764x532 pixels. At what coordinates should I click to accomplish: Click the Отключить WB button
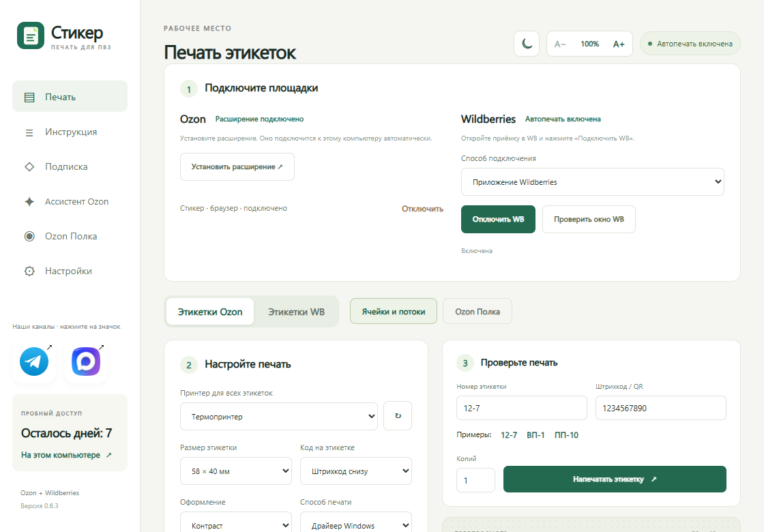tap(498, 219)
